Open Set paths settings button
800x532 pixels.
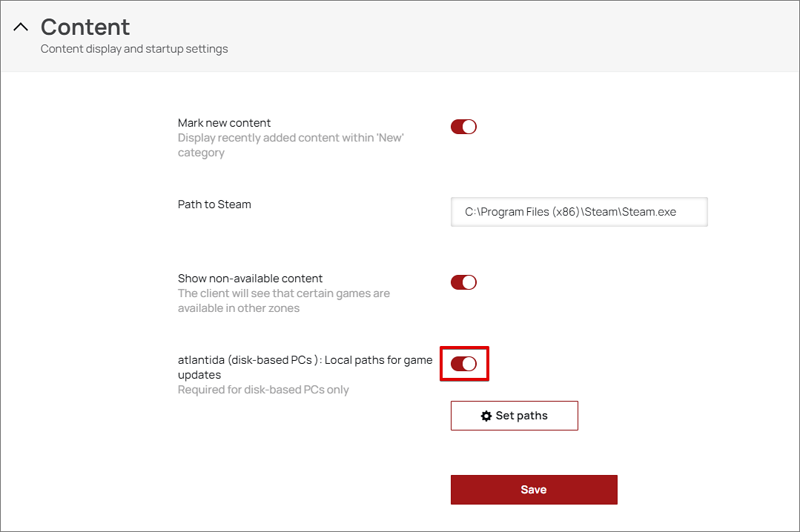[515, 416]
